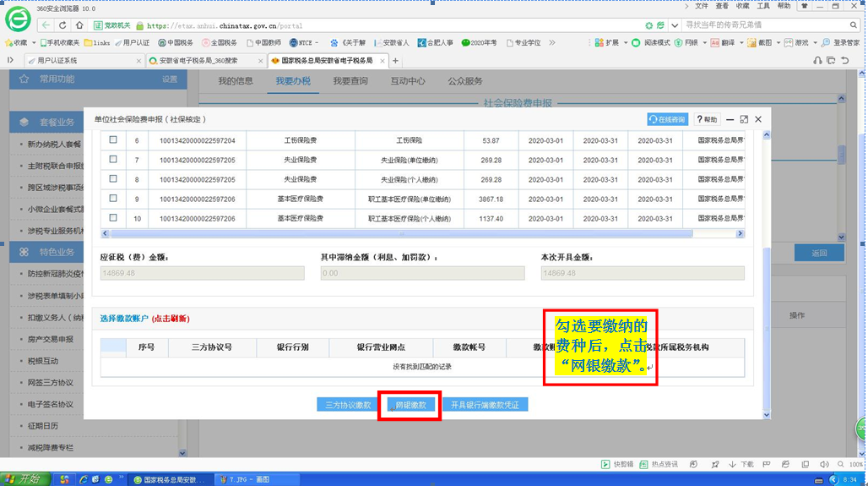Image resolution: width=868 pixels, height=486 pixels.
Task: Click 网银缴款 button
Action: (x=410, y=405)
